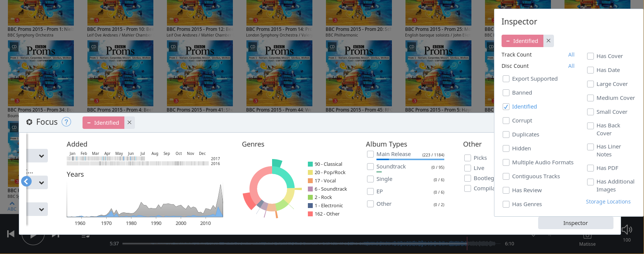644x254 pixels.
Task: Remove the Identified tag in Inspector panel
Action: [548, 41]
